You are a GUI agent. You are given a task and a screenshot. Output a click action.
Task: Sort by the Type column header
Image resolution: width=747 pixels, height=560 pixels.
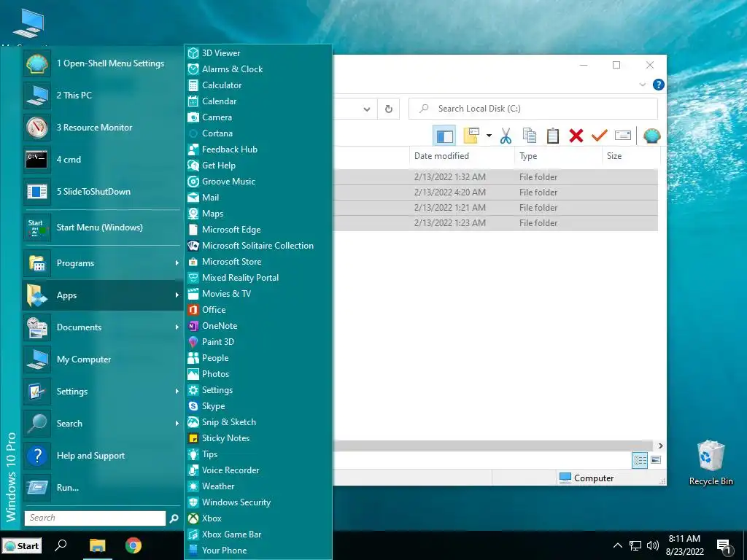pos(558,156)
